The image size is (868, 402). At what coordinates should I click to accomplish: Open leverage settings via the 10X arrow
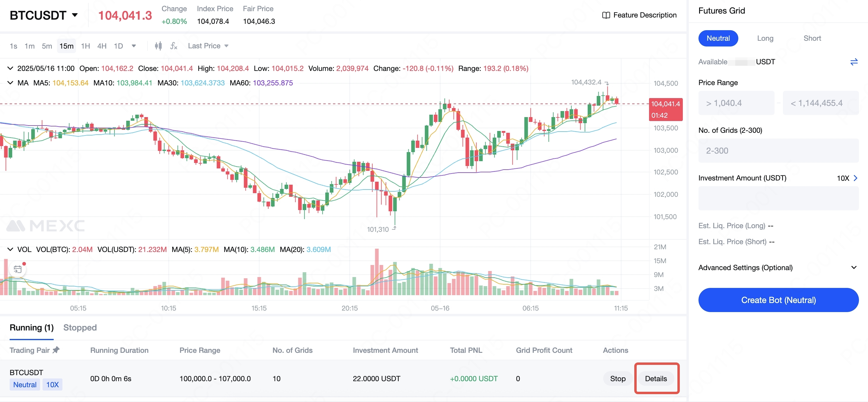tap(855, 178)
